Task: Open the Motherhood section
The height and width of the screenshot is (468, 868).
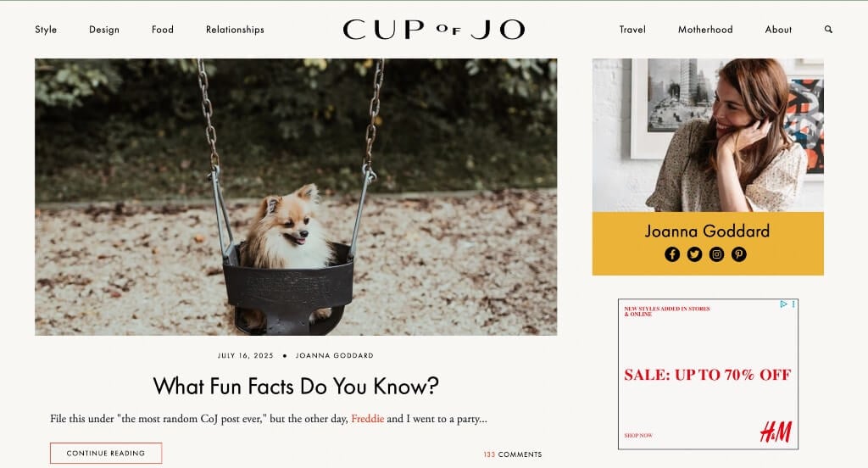Action: point(705,30)
